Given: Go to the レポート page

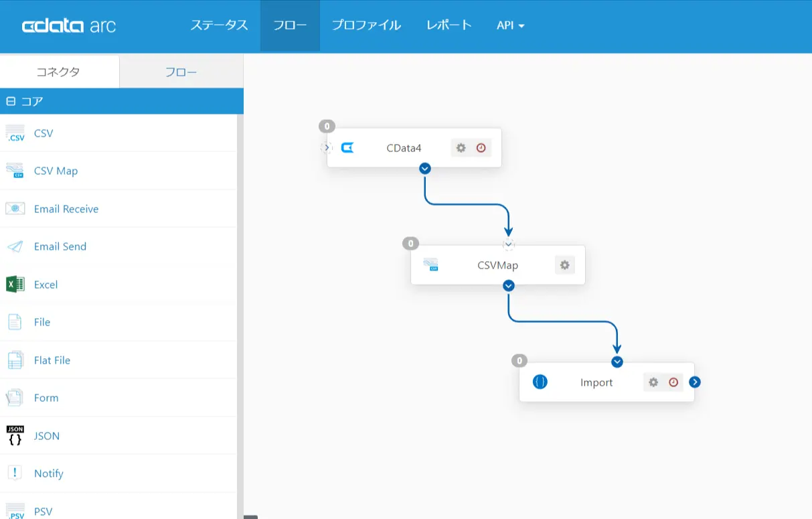Looking at the screenshot, I should coord(449,25).
